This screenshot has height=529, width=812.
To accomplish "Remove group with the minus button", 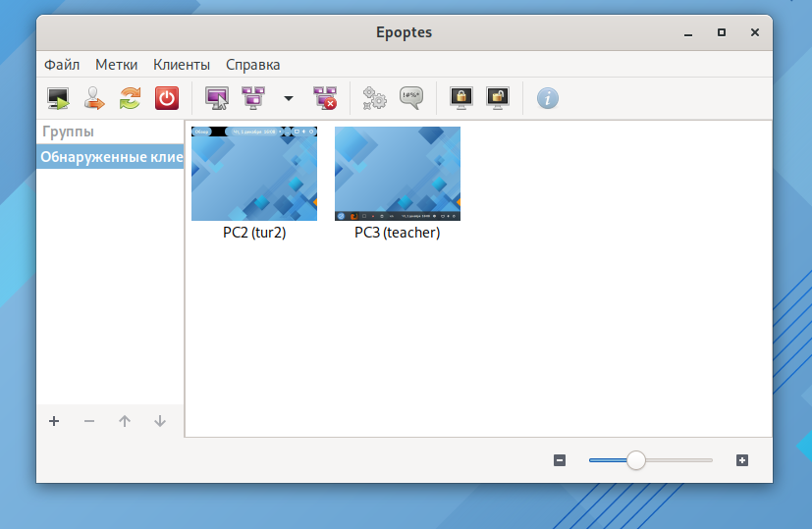I will (x=89, y=421).
